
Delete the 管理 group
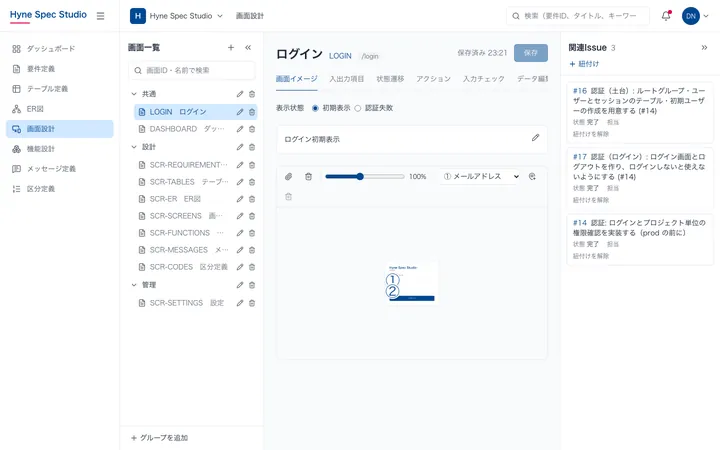click(x=252, y=285)
